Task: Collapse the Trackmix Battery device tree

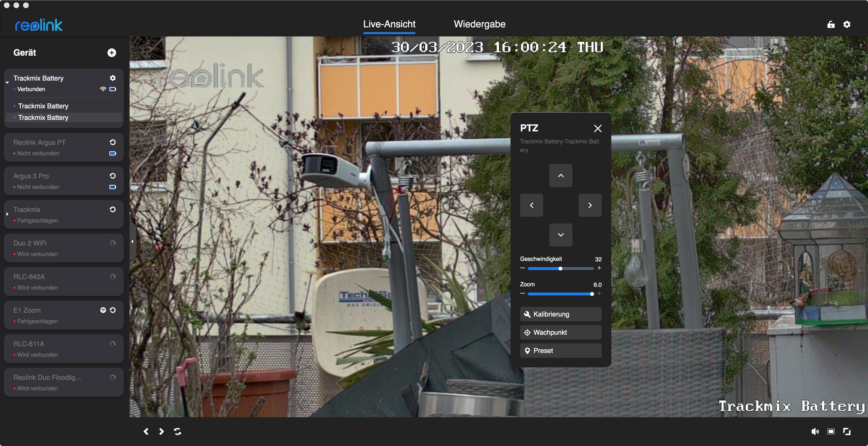Action: tap(7, 82)
